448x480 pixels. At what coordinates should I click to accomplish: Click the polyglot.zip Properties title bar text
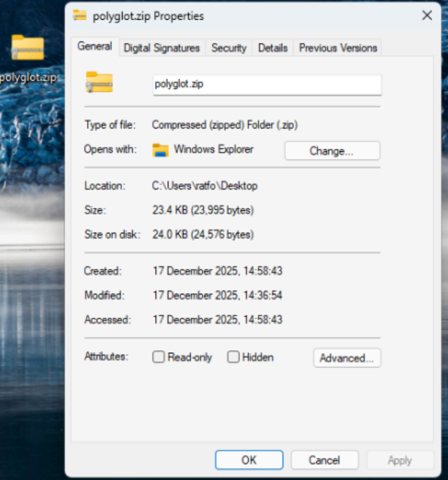point(147,15)
